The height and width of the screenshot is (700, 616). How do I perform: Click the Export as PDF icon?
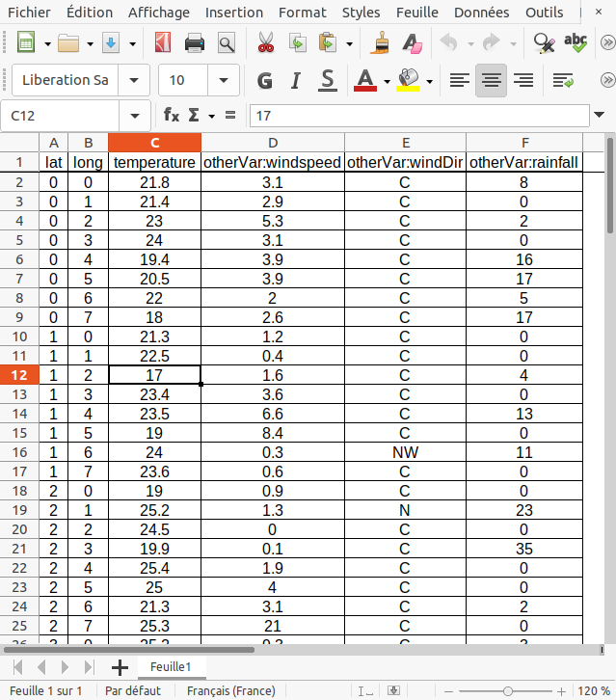tap(163, 43)
